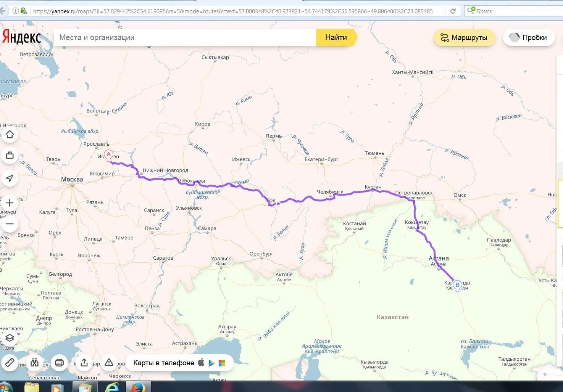Zoom in on the map

10,203
